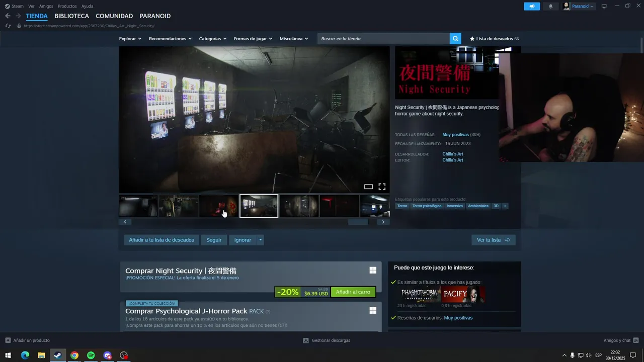Open the Ignorar options arrow
The height and width of the screenshot is (362, 644).
(x=260, y=240)
